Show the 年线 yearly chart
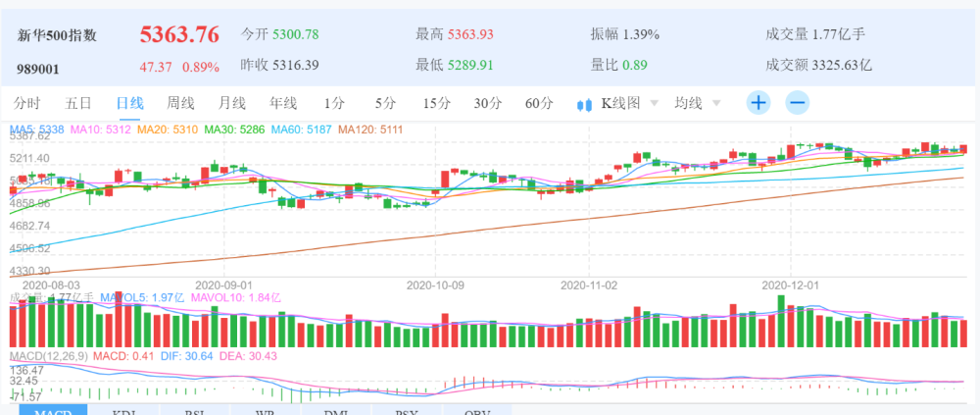Screen dimensions: 980x415 [283, 103]
